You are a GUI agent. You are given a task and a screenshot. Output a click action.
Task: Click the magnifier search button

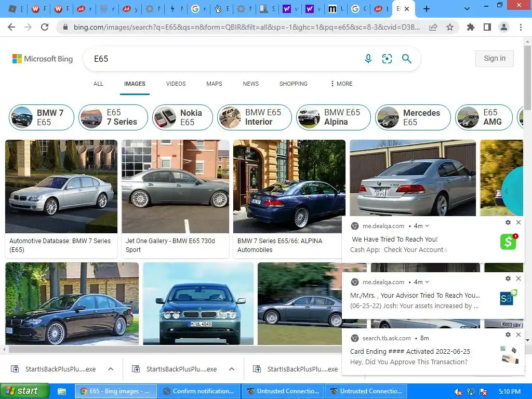(x=406, y=59)
